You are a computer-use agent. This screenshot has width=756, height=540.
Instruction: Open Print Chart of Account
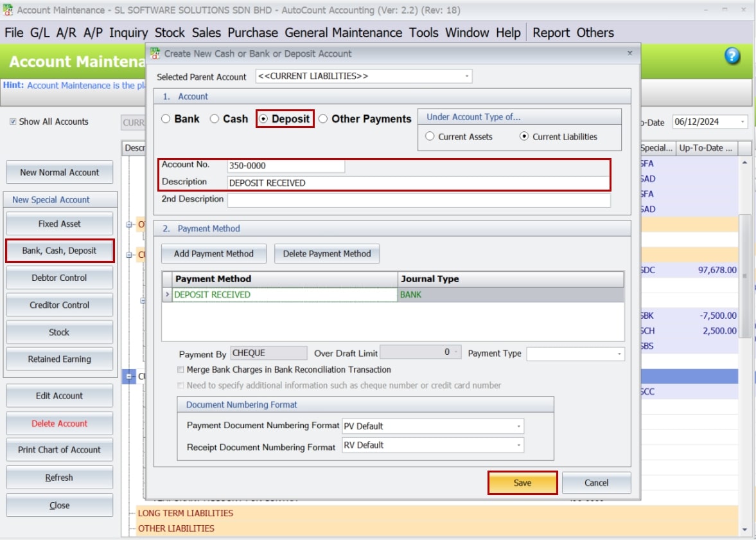coord(59,449)
